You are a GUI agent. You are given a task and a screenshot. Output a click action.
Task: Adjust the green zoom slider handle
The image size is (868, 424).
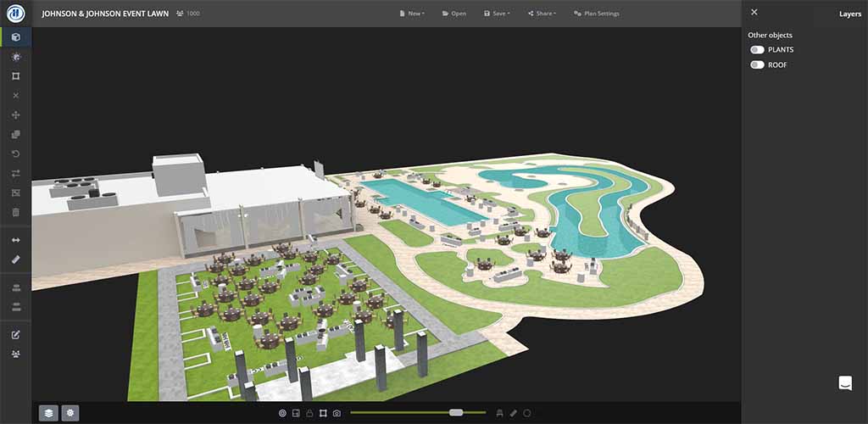tap(456, 412)
